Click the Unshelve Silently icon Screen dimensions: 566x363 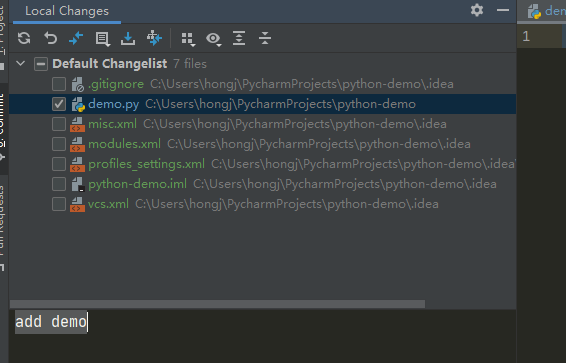(154, 38)
